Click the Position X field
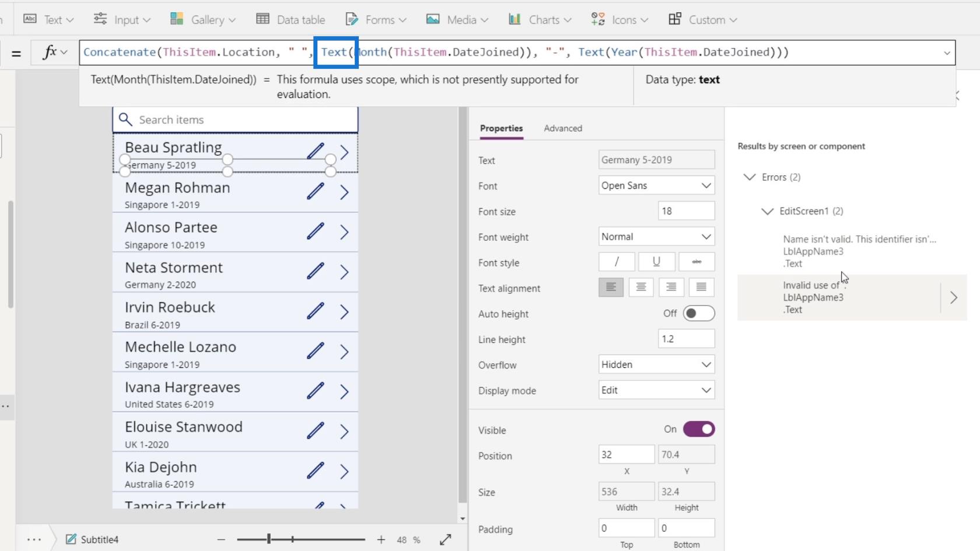 [x=626, y=454]
